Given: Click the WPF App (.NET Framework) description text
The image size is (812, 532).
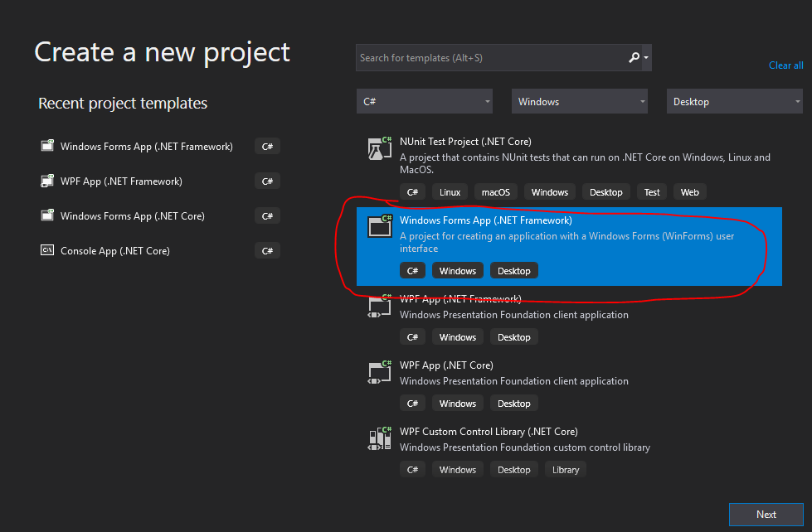Looking at the screenshot, I should pyautogui.click(x=513, y=315).
